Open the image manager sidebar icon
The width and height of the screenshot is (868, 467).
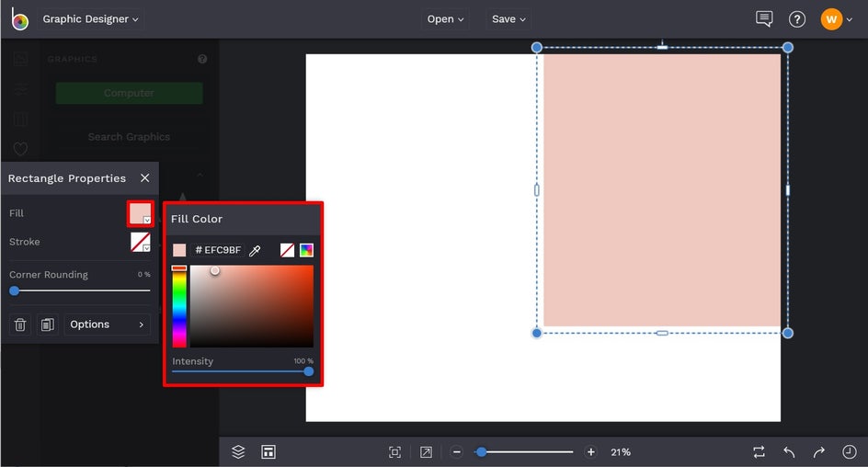click(20, 59)
